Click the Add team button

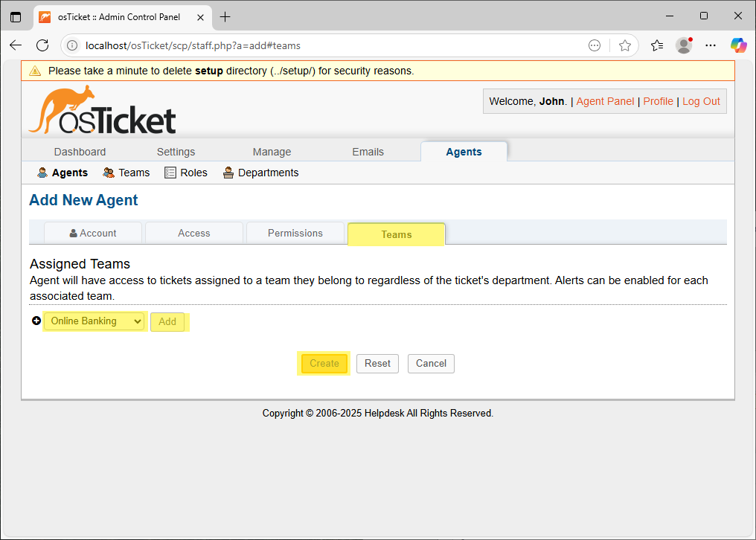(167, 321)
